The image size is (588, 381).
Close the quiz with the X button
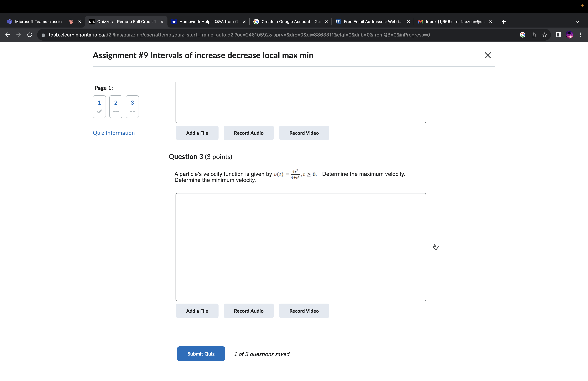tap(488, 55)
